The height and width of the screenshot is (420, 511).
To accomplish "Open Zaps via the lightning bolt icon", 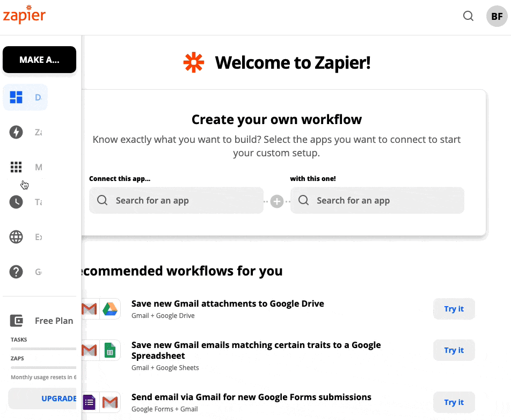I will click(17, 132).
